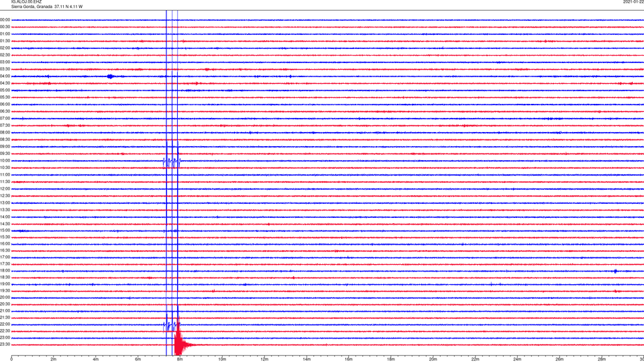The image size is (644, 362).
Task: Pick the 07:30 time label
Action: (5, 125)
